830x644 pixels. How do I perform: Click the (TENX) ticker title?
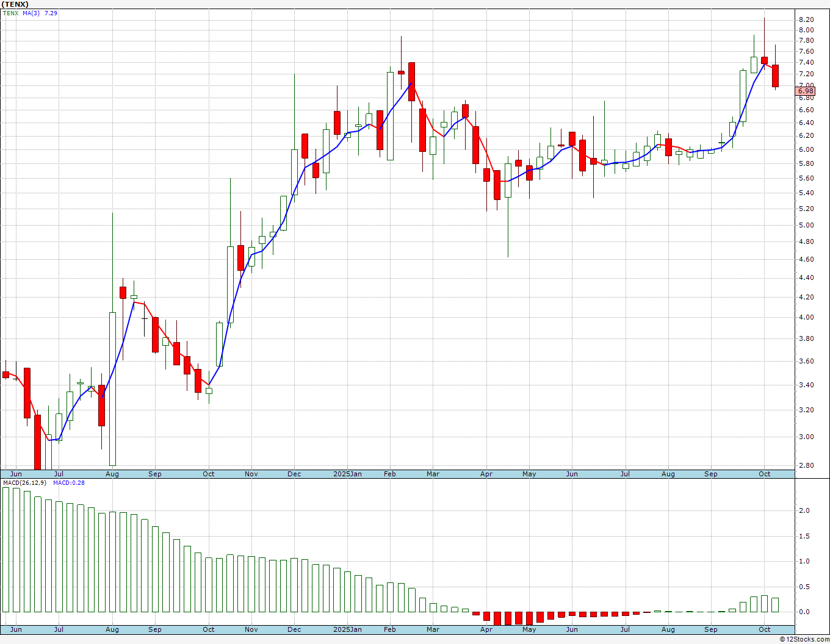(15, 4)
